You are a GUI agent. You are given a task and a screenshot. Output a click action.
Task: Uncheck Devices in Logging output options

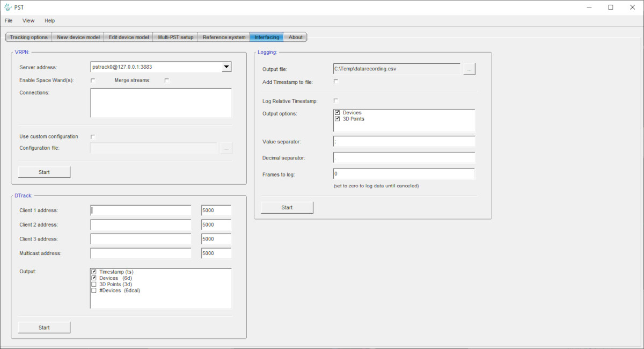338,113
